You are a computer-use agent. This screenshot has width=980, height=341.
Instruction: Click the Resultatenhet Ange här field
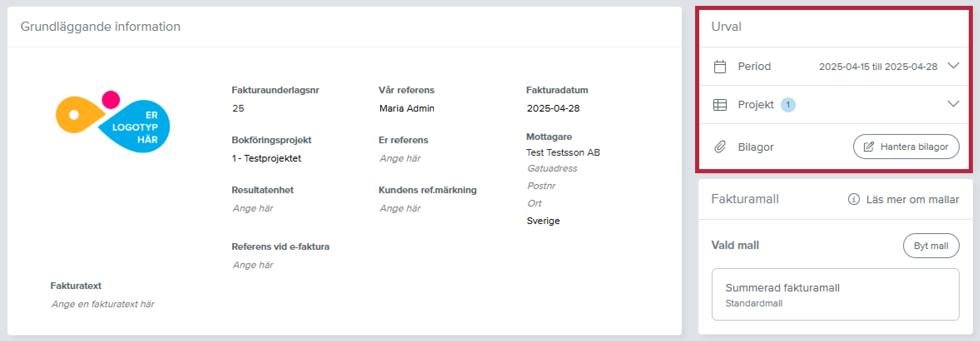tap(253, 209)
